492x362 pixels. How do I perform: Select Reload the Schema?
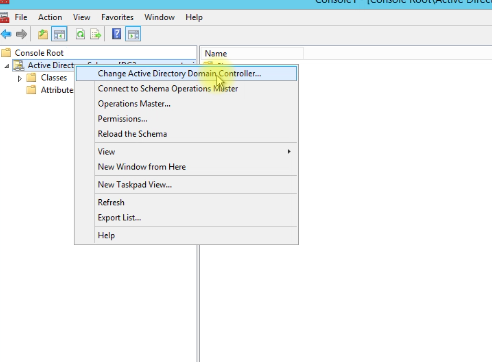[x=186, y=134]
